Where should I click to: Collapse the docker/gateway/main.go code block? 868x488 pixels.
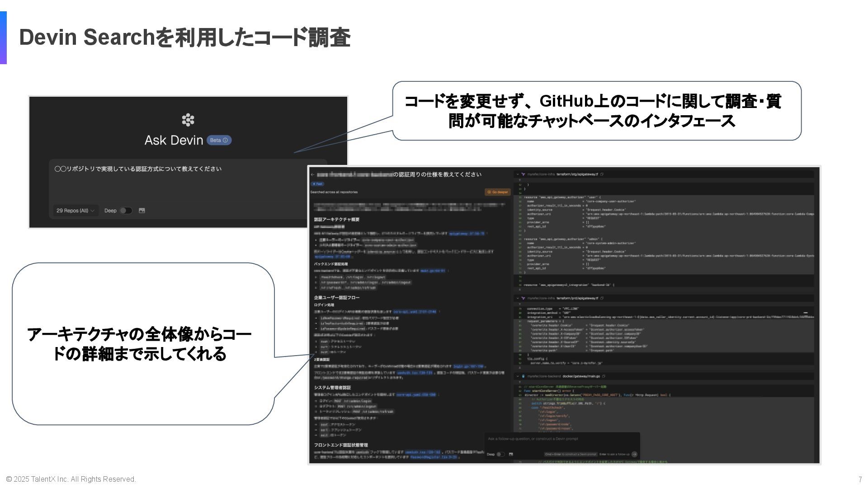point(518,376)
